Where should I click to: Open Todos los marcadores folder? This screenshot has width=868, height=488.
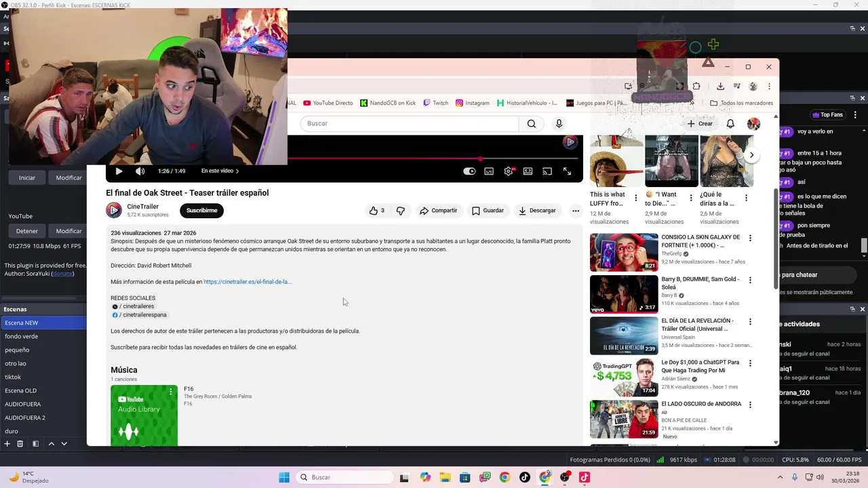[741, 103]
